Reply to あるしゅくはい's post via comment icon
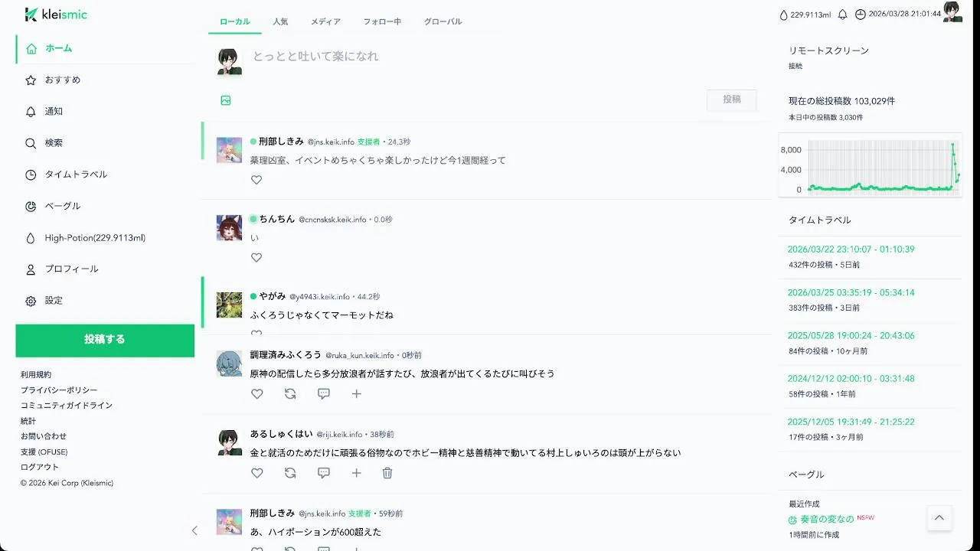980x551 pixels. (x=324, y=473)
